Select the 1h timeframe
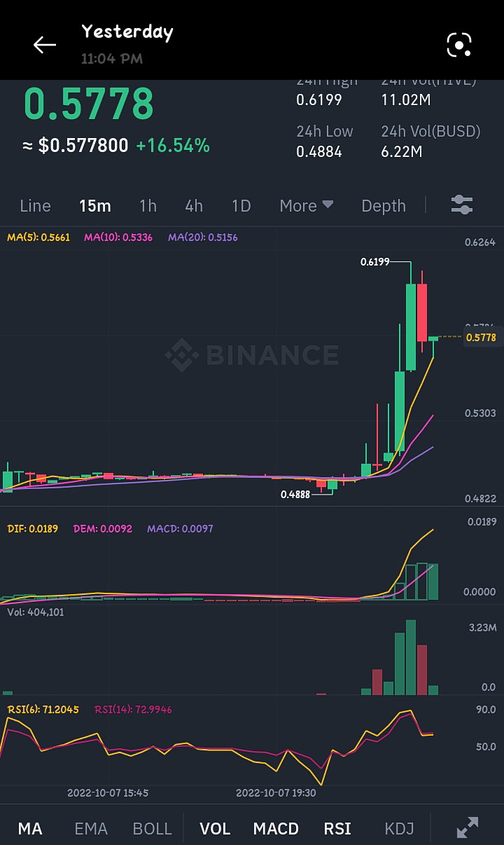This screenshot has width=504, height=845. pos(148,205)
